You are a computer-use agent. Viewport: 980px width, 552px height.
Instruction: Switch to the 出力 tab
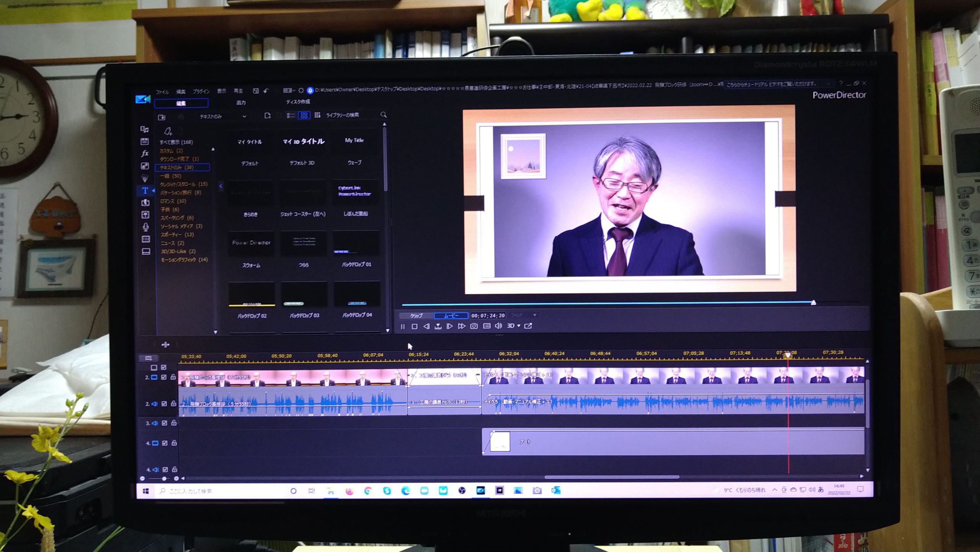click(x=241, y=103)
